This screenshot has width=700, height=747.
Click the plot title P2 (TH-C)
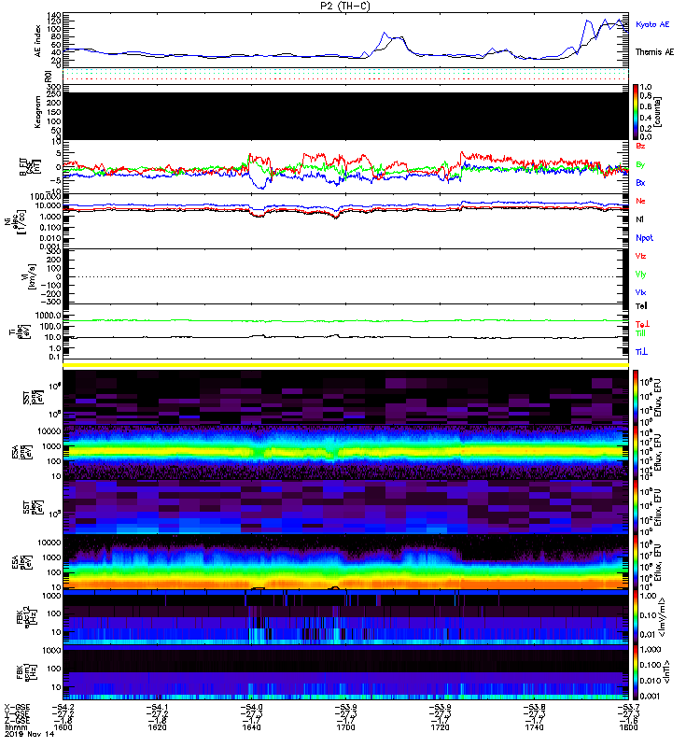pyautogui.click(x=345, y=6)
